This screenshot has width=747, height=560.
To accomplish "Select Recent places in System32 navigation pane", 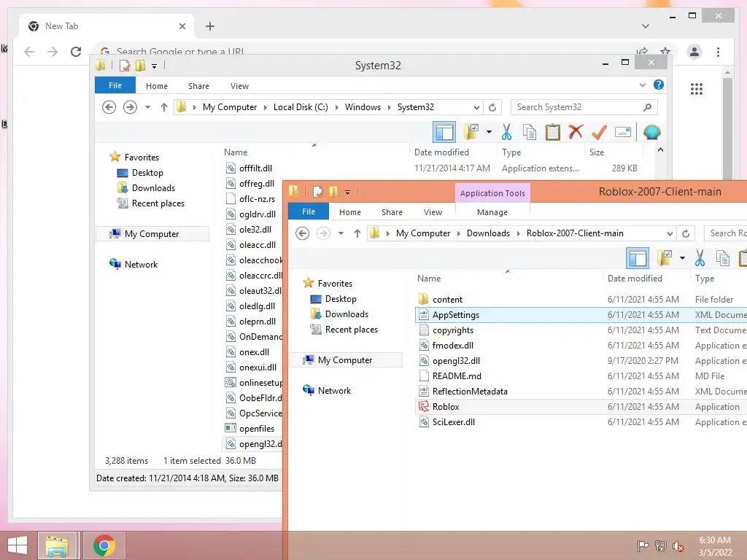I will pos(151,203).
